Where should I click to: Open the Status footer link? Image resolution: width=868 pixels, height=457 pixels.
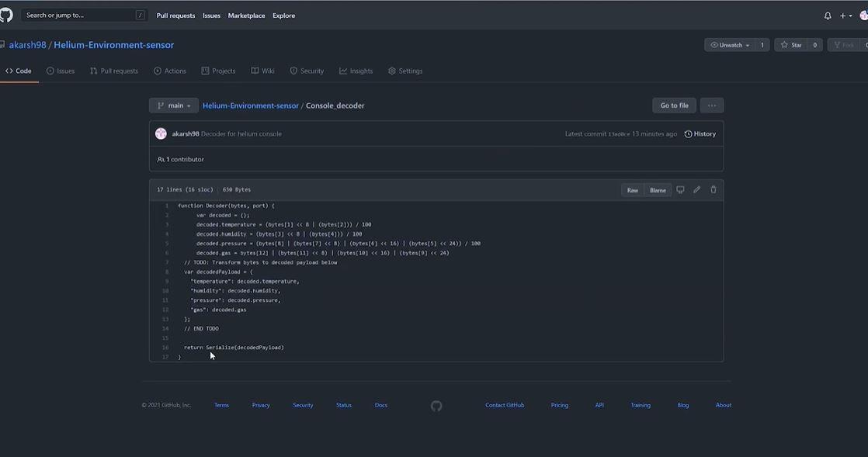tap(344, 405)
